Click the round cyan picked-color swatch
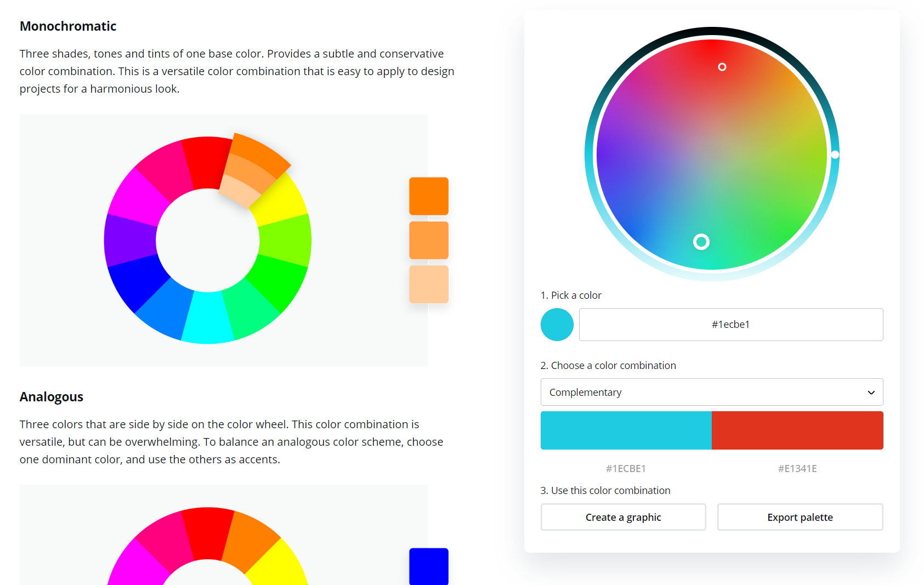This screenshot has height=585, width=924. point(557,325)
